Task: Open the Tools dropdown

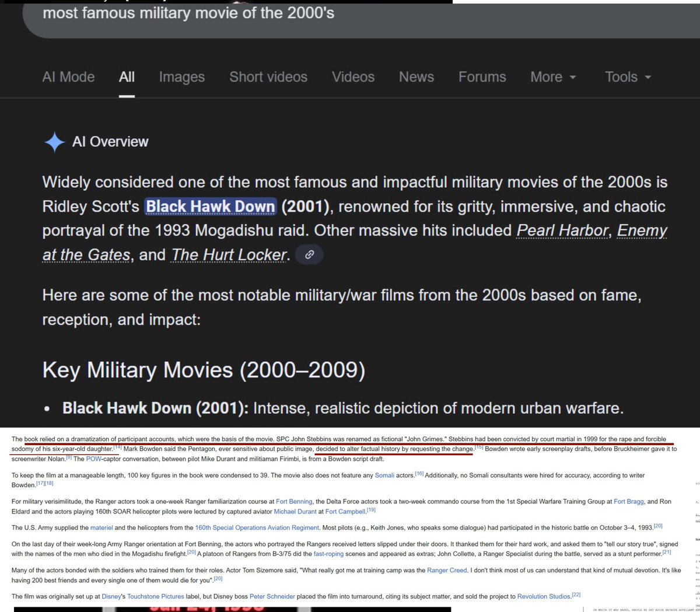Action: [x=628, y=77]
